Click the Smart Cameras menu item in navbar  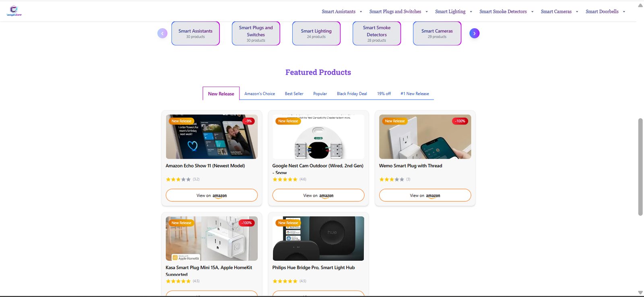click(556, 11)
